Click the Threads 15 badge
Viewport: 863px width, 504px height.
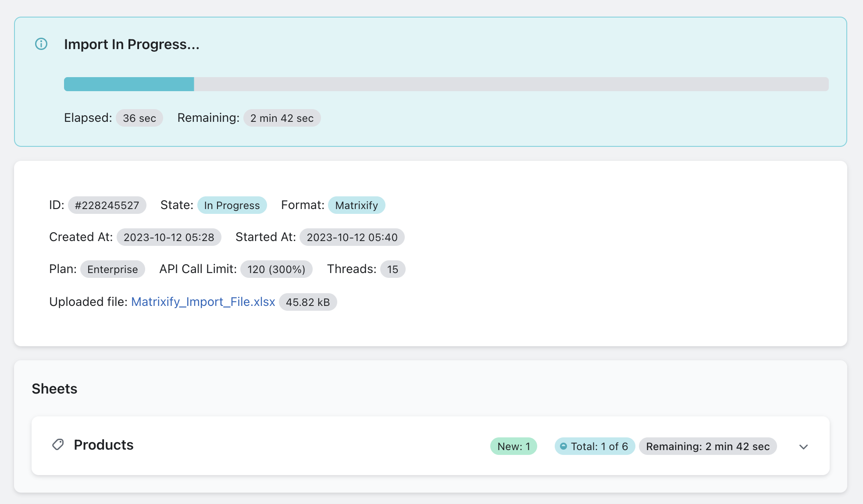pyautogui.click(x=392, y=269)
